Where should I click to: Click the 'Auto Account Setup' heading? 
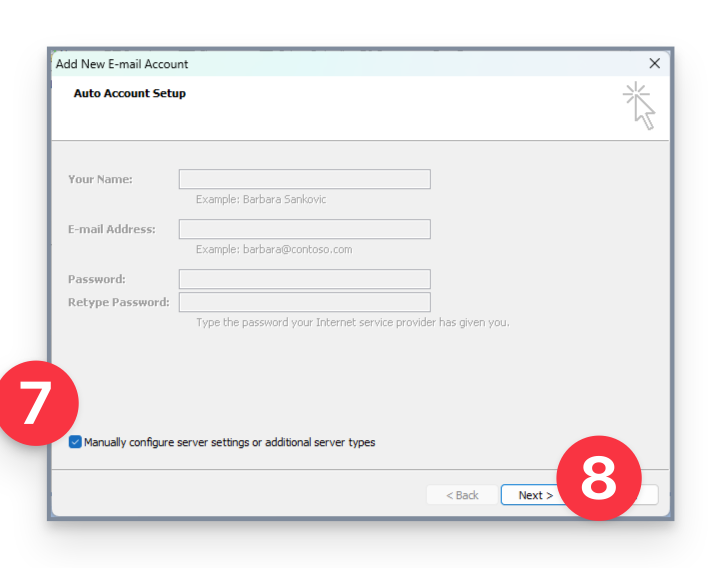point(130,94)
